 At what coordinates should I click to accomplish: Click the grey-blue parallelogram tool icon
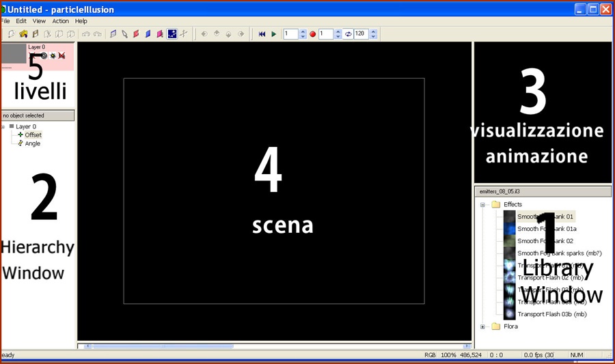[113, 34]
